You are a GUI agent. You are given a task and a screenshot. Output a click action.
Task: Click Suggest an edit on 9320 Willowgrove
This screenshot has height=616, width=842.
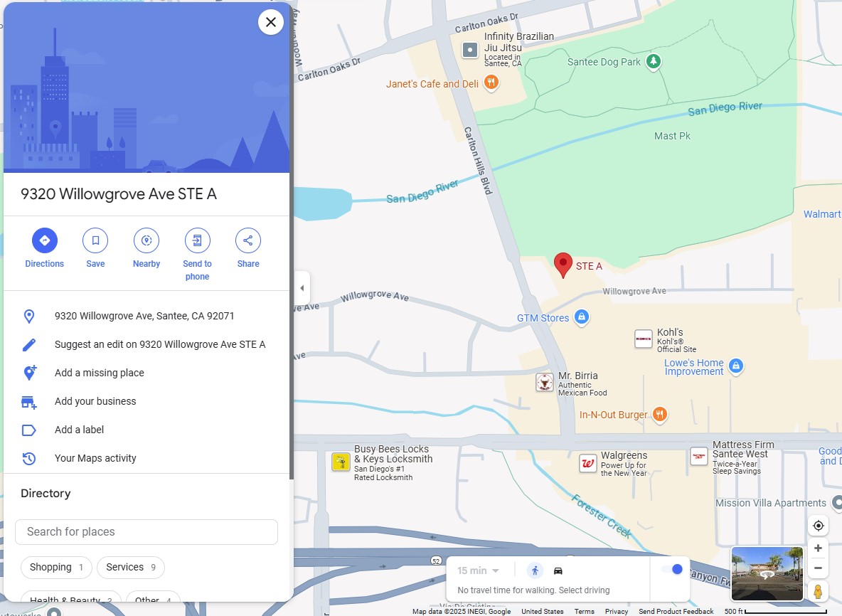(160, 345)
